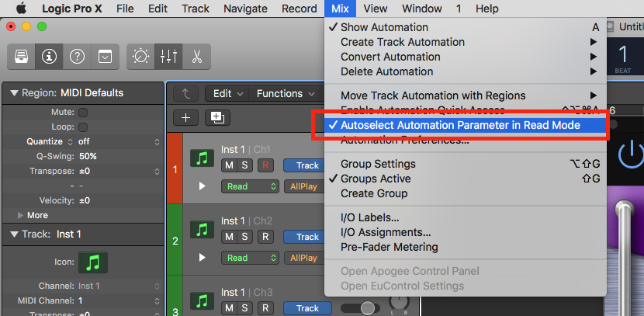
Task: Click the duplicate track icon
Action: tap(216, 117)
